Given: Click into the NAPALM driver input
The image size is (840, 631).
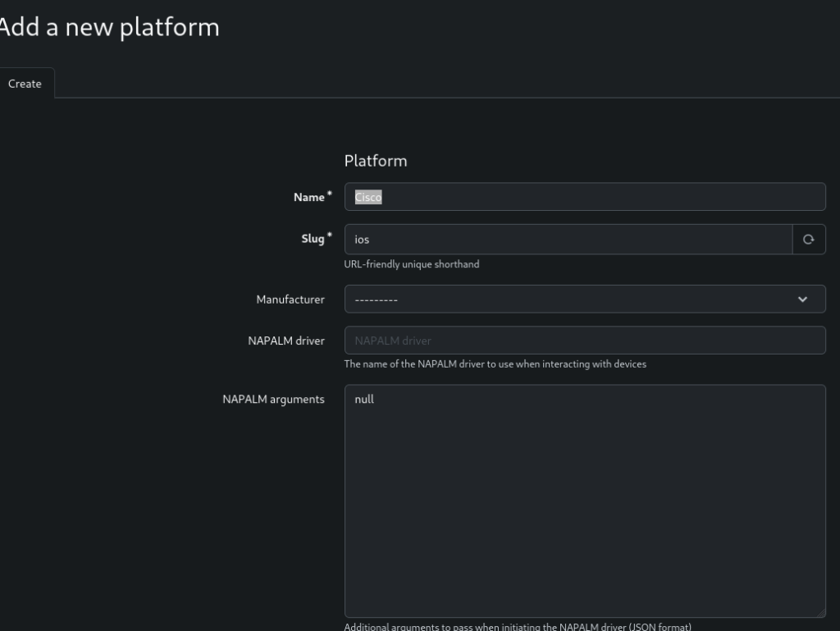Looking at the screenshot, I should point(584,341).
